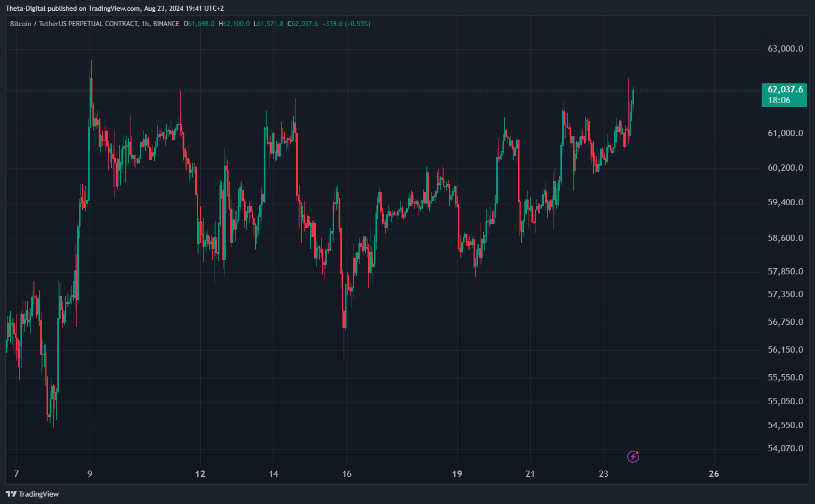
Task: Click date label 21 on time axis
Action: (530, 474)
